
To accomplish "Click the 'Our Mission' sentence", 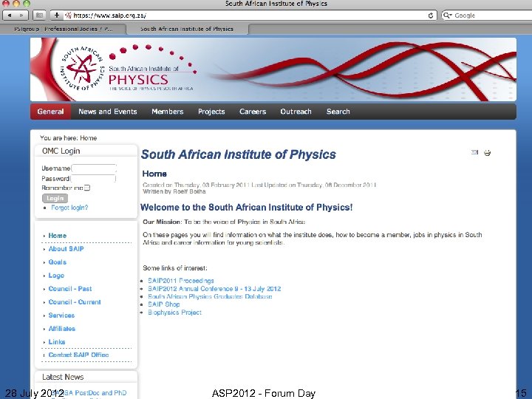I will click(x=224, y=222).
